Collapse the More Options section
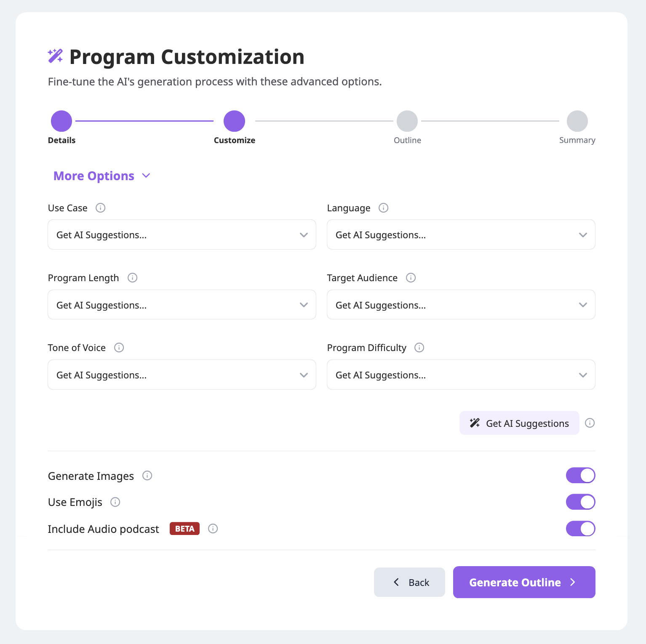 (101, 176)
